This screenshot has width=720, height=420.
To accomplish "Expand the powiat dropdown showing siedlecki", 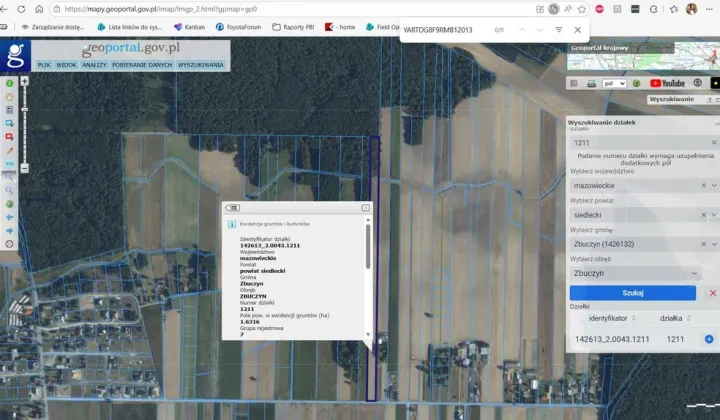I will pos(713,214).
